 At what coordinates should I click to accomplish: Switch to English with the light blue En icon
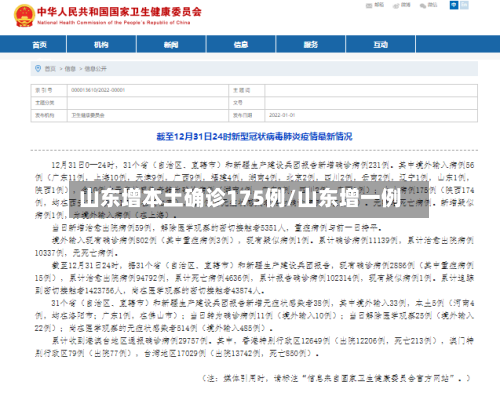pyautogui.click(x=464, y=5)
